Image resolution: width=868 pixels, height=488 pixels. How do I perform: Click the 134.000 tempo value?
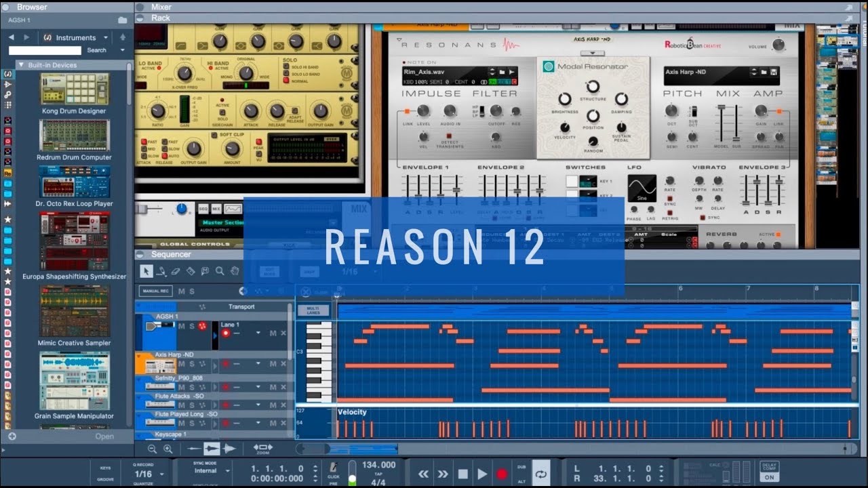point(379,465)
